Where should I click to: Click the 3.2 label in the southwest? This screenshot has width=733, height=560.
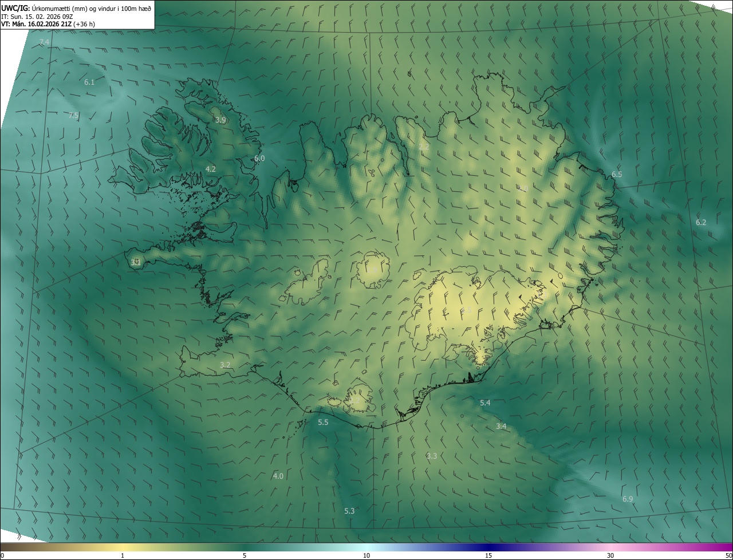225,365
